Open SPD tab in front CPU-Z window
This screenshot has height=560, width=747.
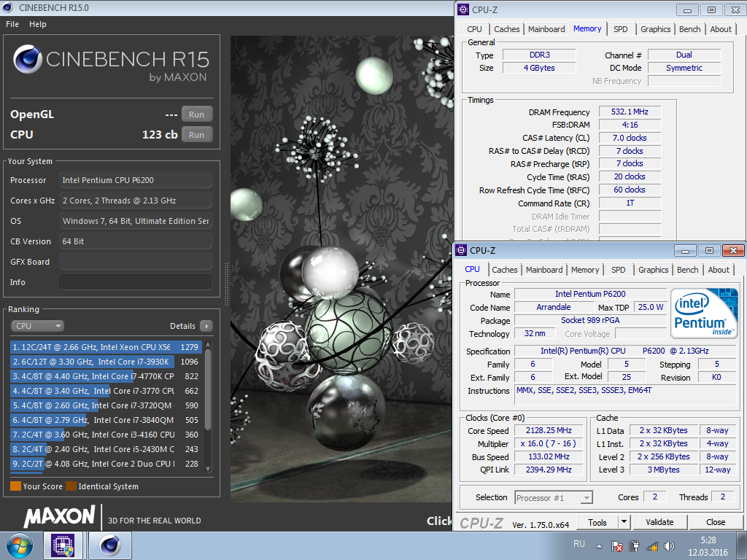click(618, 270)
